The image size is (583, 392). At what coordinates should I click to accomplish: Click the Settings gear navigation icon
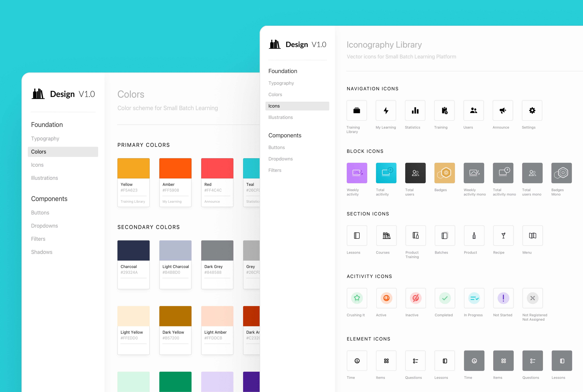[532, 110]
